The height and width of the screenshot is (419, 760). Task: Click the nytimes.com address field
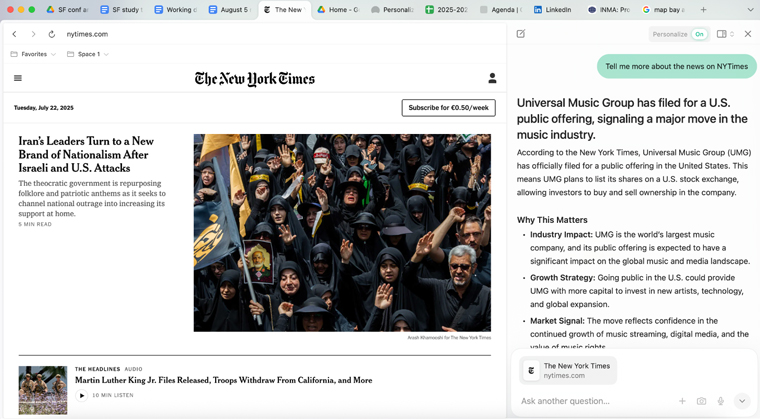click(87, 34)
